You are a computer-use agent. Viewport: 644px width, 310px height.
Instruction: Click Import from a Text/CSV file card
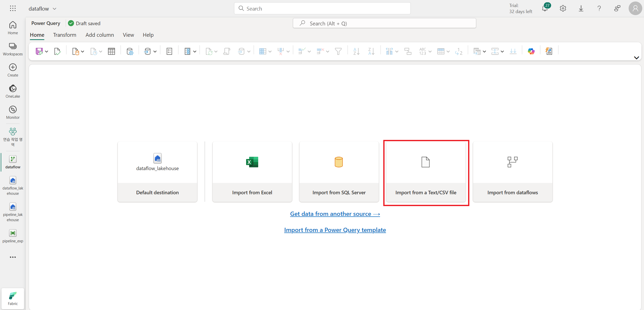(426, 172)
